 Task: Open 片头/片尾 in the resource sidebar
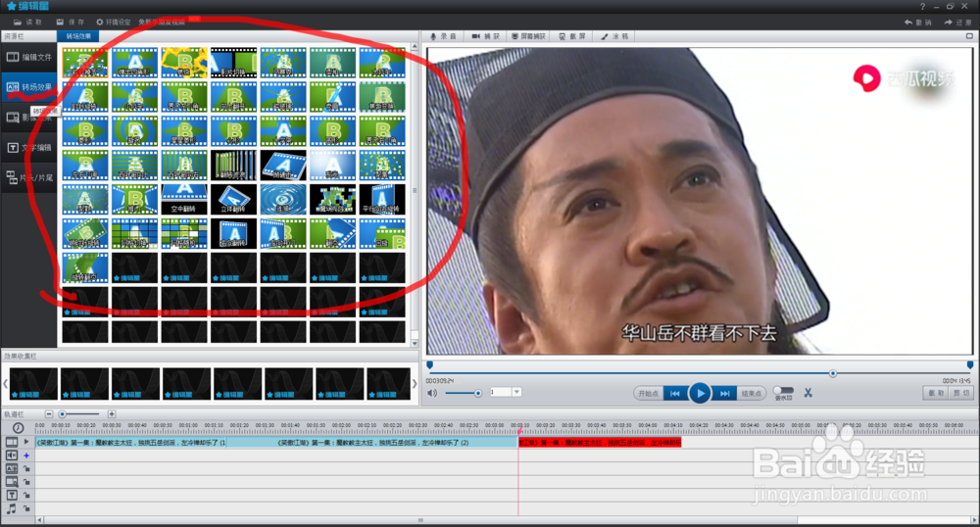pos(28,178)
